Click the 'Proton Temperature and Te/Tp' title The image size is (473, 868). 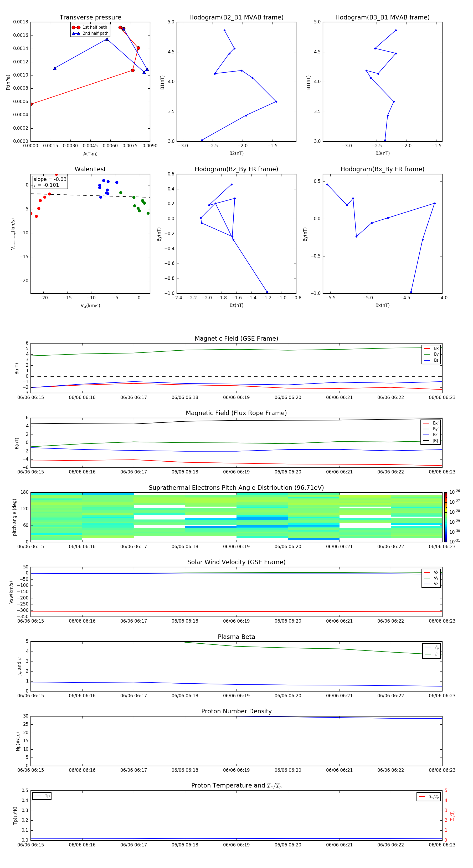point(236,786)
